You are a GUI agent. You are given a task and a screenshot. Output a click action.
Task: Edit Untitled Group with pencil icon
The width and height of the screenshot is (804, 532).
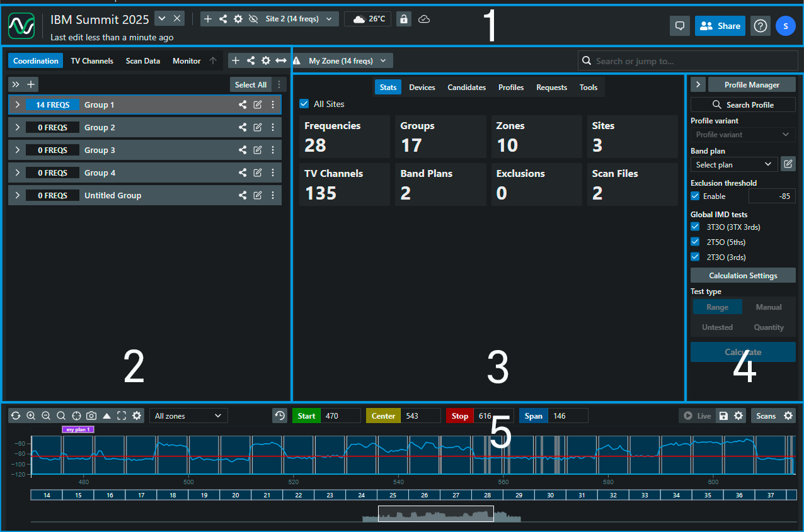point(258,195)
